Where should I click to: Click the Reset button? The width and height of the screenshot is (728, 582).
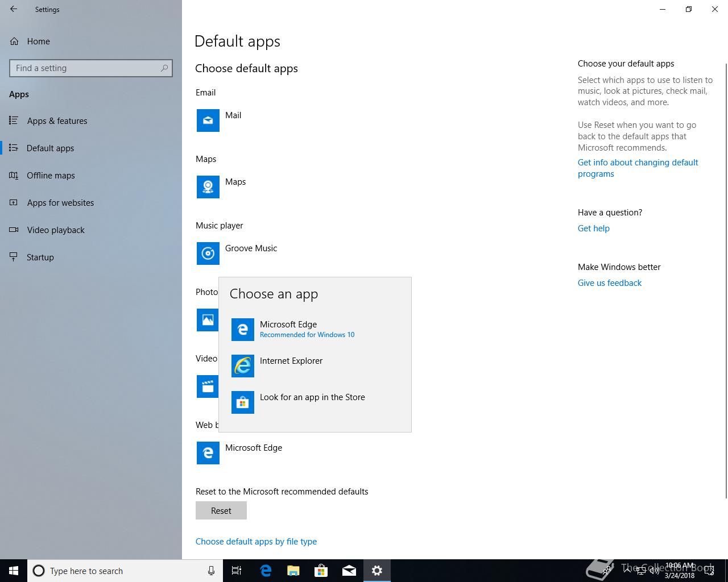coord(221,511)
